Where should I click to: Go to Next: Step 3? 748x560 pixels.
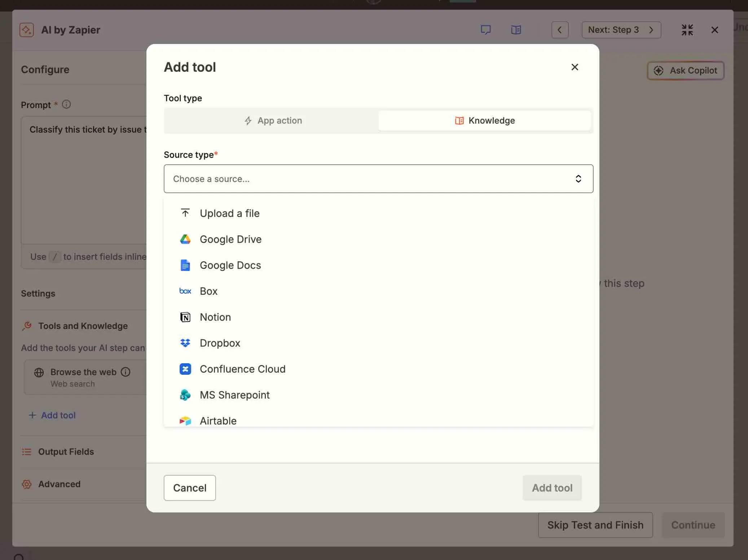(x=621, y=30)
